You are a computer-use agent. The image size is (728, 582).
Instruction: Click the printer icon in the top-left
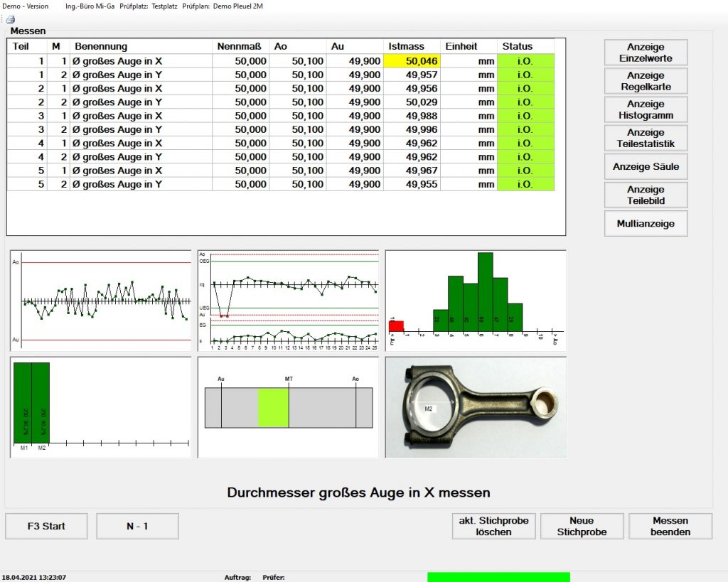coord(10,19)
